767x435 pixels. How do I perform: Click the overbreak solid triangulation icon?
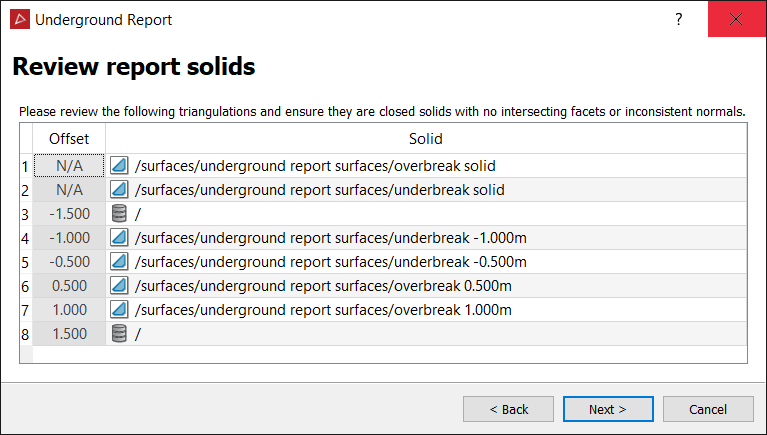pyautogui.click(x=119, y=165)
